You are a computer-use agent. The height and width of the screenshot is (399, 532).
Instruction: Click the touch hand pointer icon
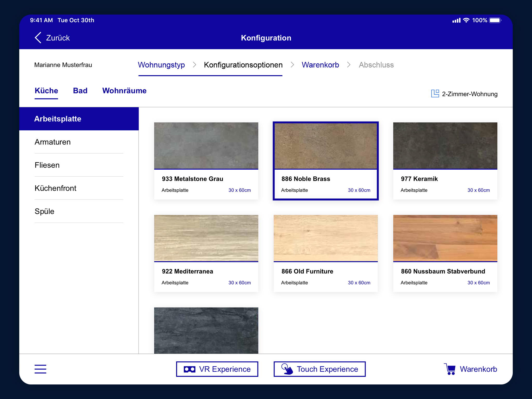287,369
